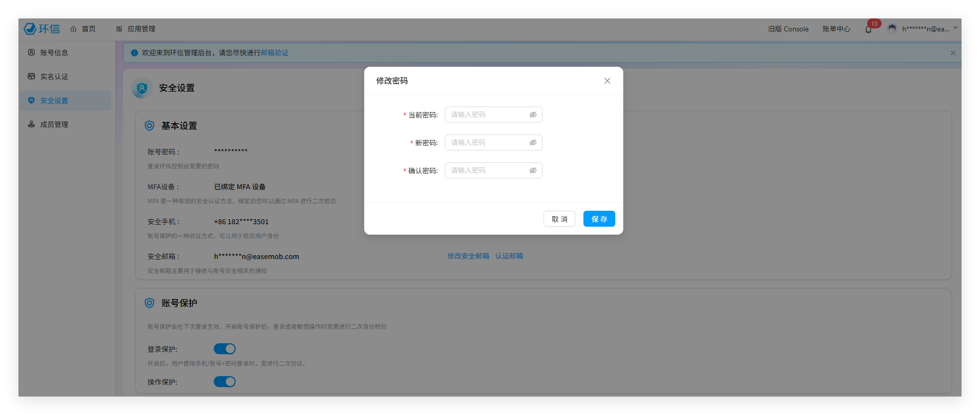The image size is (980, 415).
Task: Open the 邮箱验证 email verification link
Action: tap(275, 53)
